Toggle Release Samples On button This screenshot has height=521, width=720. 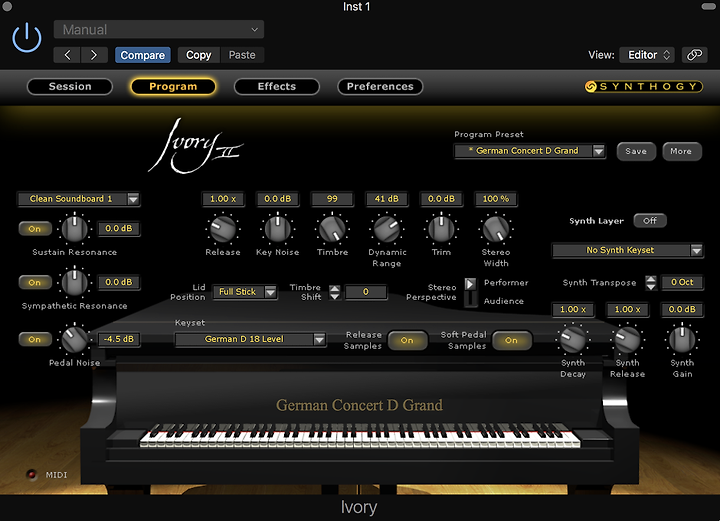407,340
